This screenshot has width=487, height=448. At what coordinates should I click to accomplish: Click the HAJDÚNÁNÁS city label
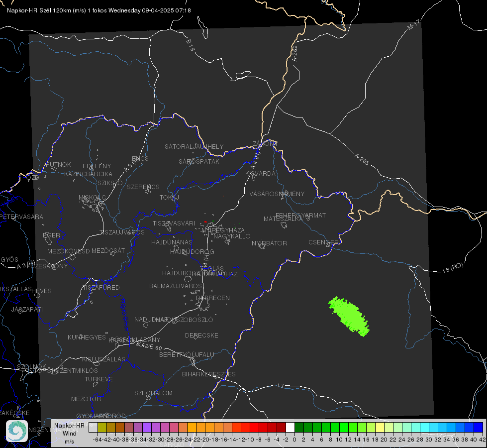click(172, 242)
